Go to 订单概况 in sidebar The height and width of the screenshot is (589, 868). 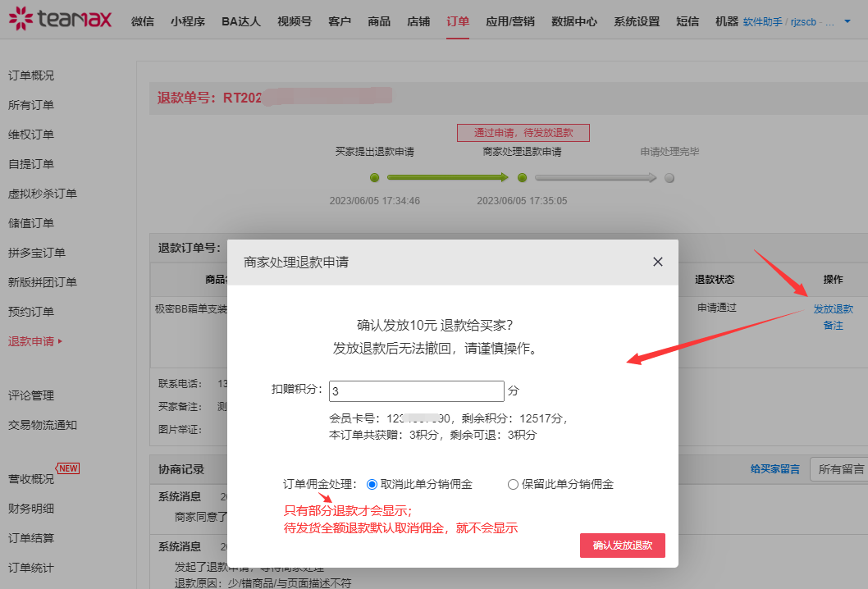click(x=31, y=75)
